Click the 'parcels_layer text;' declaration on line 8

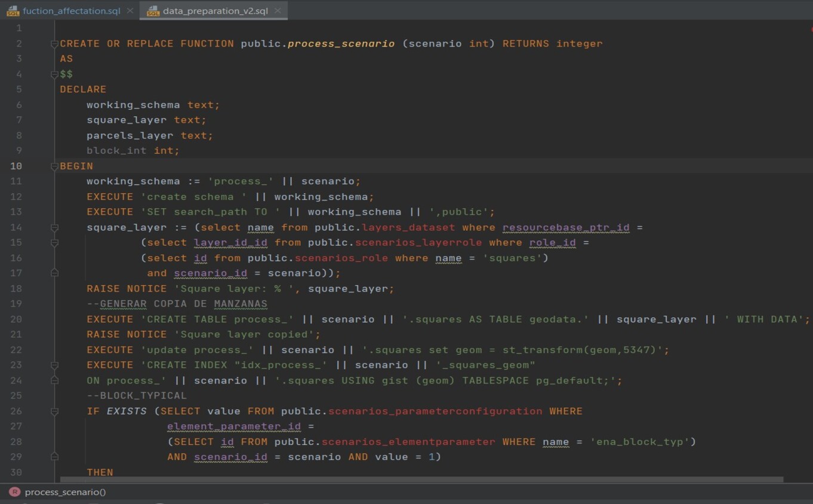[x=150, y=135]
